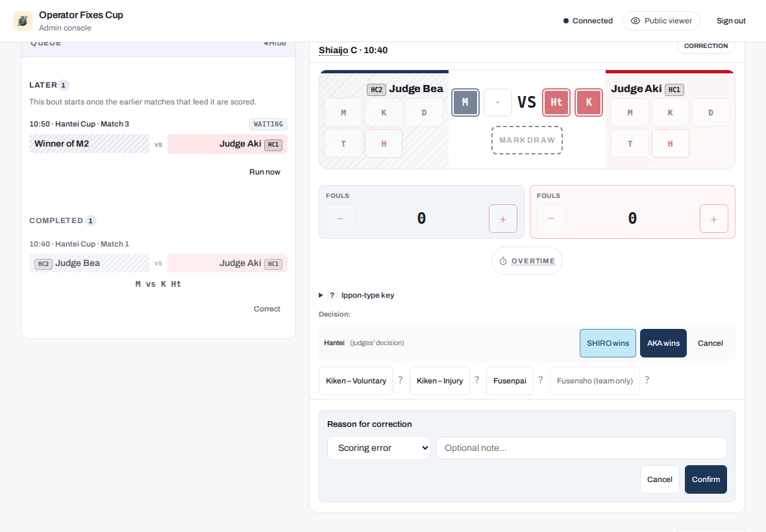Screen dimensions: 766x532
Task: Open help for Kiken – Voluntary
Action: pyautogui.click(x=400, y=380)
